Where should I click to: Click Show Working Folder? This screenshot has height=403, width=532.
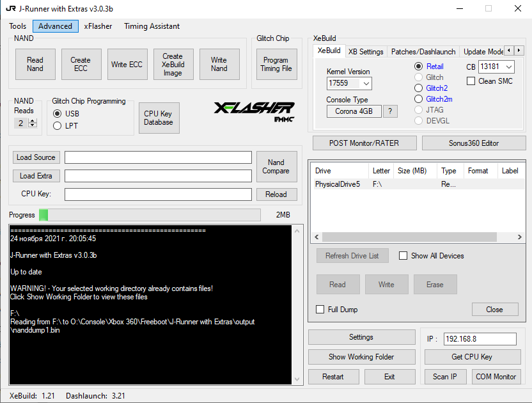[x=361, y=357]
